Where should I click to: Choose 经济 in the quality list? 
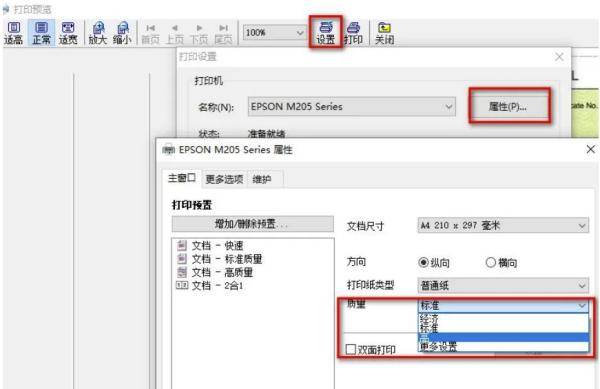[x=503, y=318]
